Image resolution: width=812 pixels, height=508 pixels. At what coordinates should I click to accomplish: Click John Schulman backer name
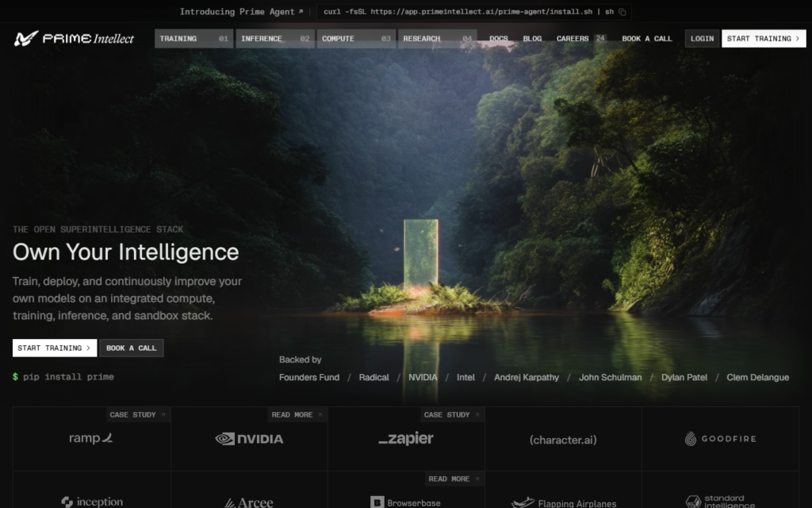[x=610, y=377]
